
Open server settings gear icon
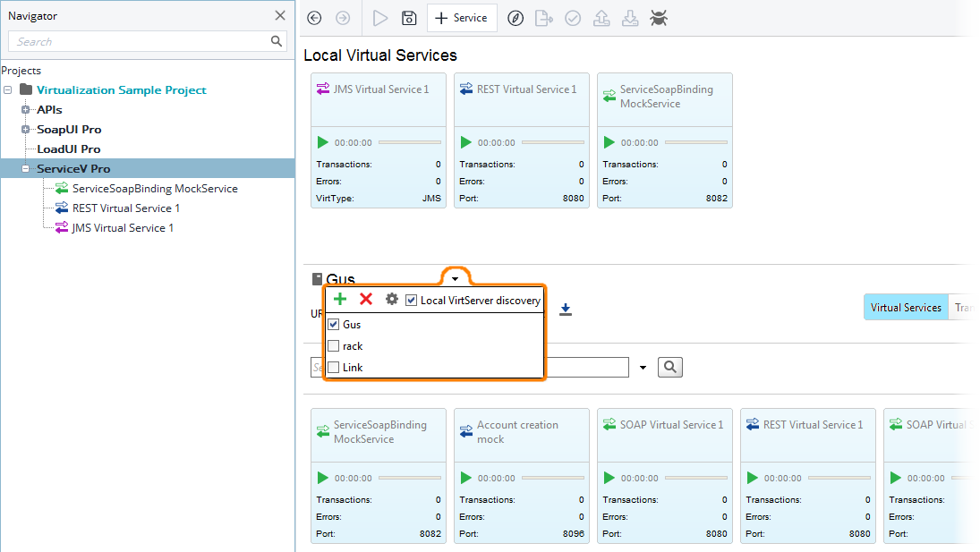(x=392, y=299)
